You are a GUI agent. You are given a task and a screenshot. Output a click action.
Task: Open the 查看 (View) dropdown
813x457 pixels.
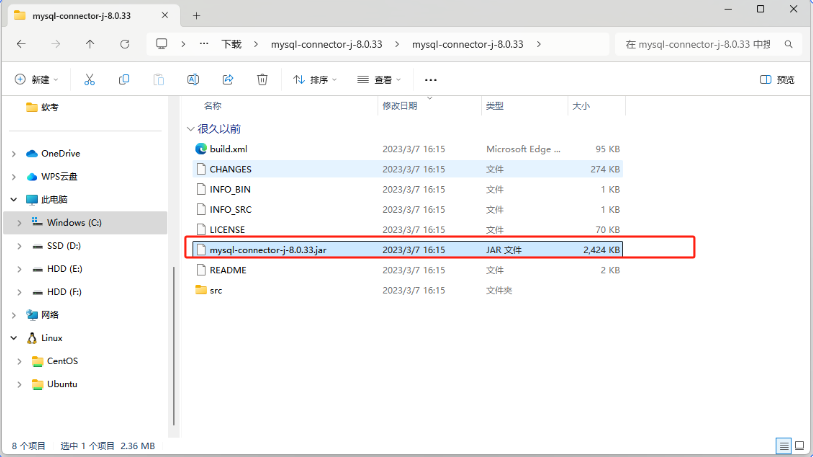[x=379, y=79]
